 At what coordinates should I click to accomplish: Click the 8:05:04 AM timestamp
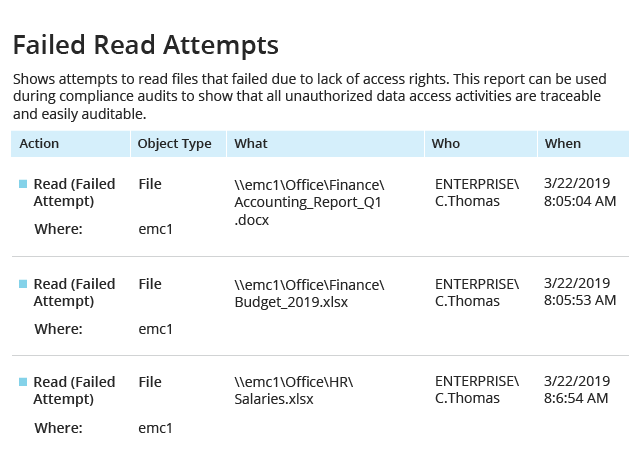pyautogui.click(x=580, y=201)
